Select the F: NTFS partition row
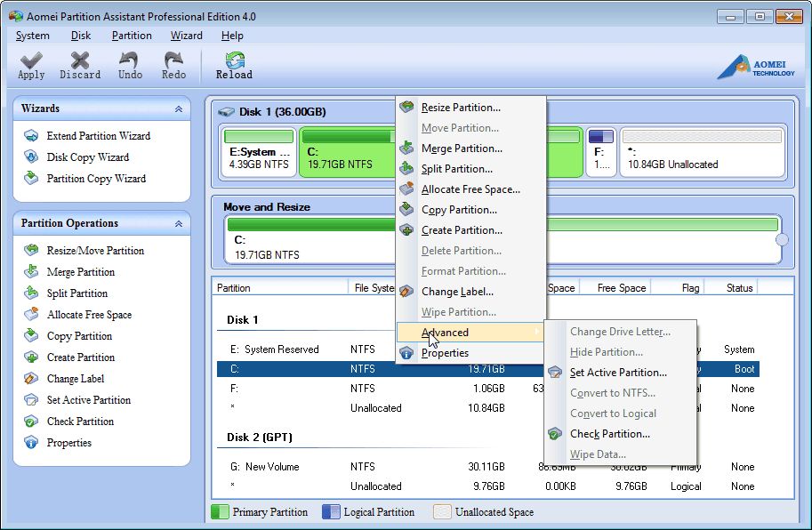812x530 pixels. coord(487,389)
